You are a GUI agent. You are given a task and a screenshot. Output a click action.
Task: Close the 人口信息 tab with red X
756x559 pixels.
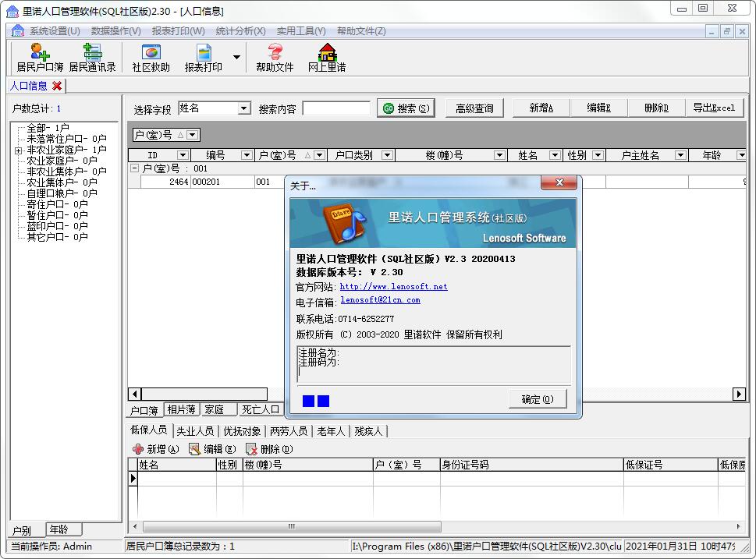[x=57, y=86]
